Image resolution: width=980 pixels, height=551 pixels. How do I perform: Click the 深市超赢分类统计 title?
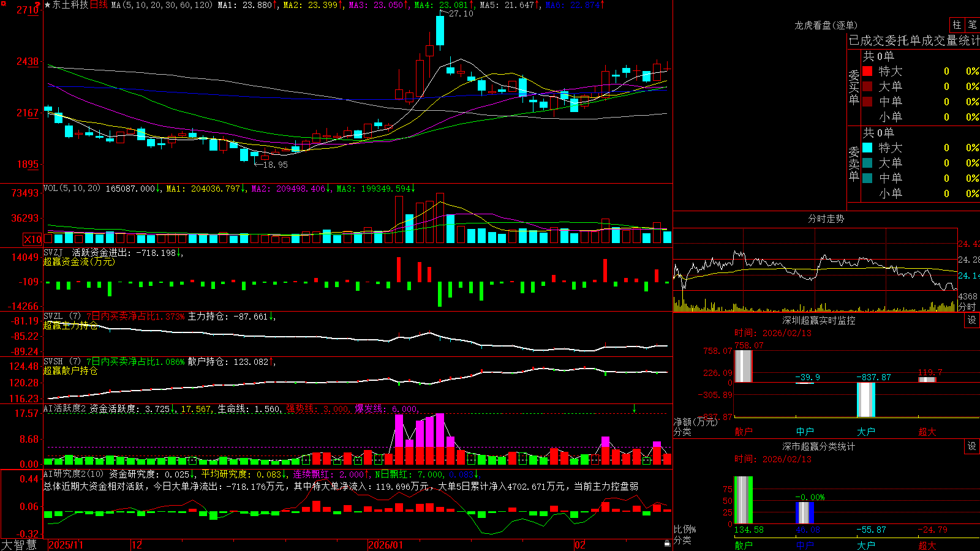[818, 446]
